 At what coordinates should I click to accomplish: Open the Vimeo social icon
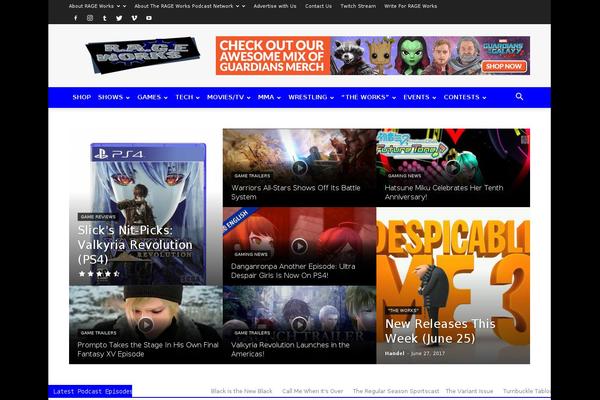(134, 18)
